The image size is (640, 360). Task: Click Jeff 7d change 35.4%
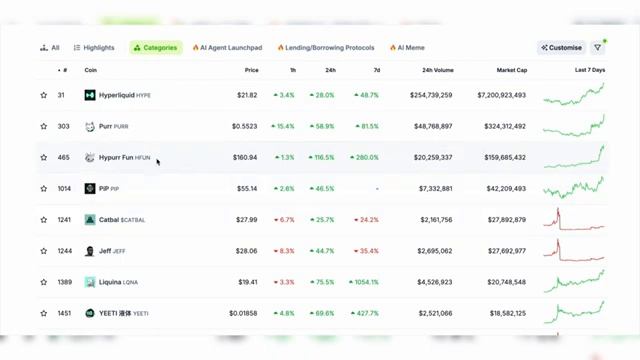pyautogui.click(x=366, y=251)
